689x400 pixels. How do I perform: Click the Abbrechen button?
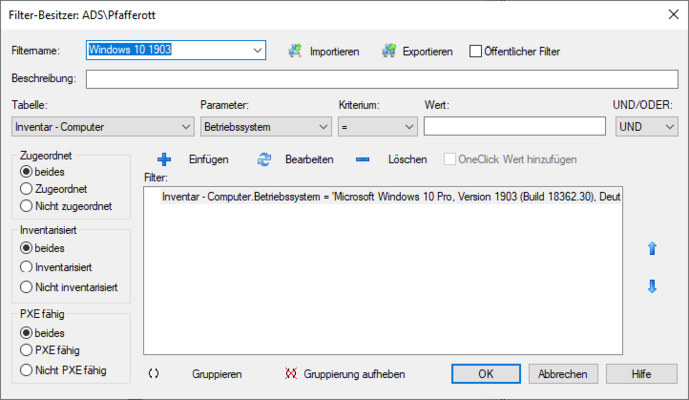pyautogui.click(x=563, y=374)
